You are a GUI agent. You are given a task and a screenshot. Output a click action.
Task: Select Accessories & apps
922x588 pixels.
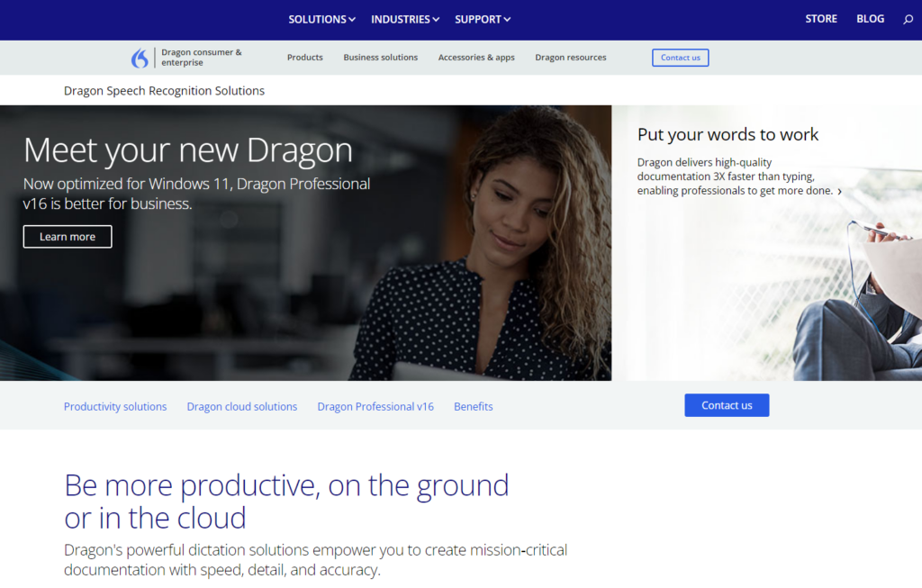click(x=475, y=57)
